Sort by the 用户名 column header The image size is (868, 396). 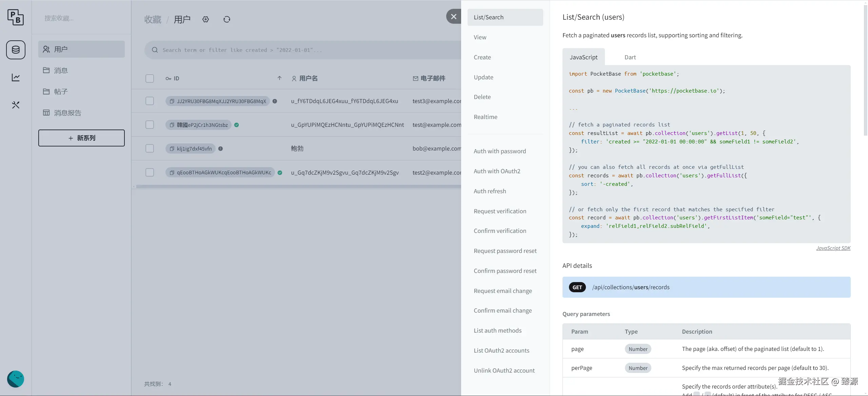[x=308, y=79]
